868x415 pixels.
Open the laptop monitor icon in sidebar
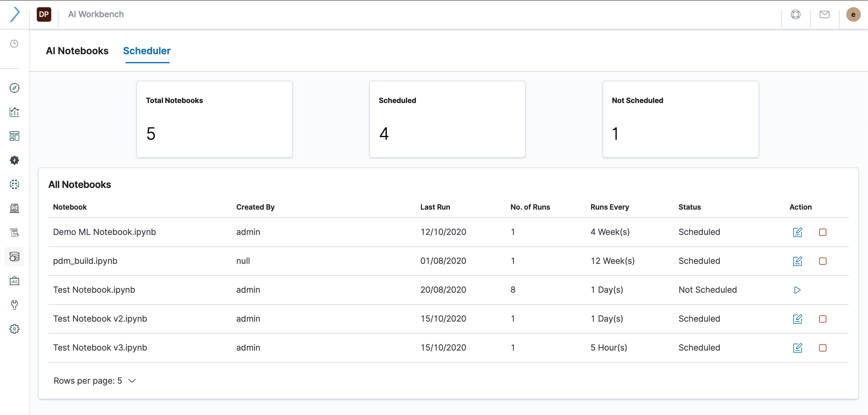(x=14, y=208)
